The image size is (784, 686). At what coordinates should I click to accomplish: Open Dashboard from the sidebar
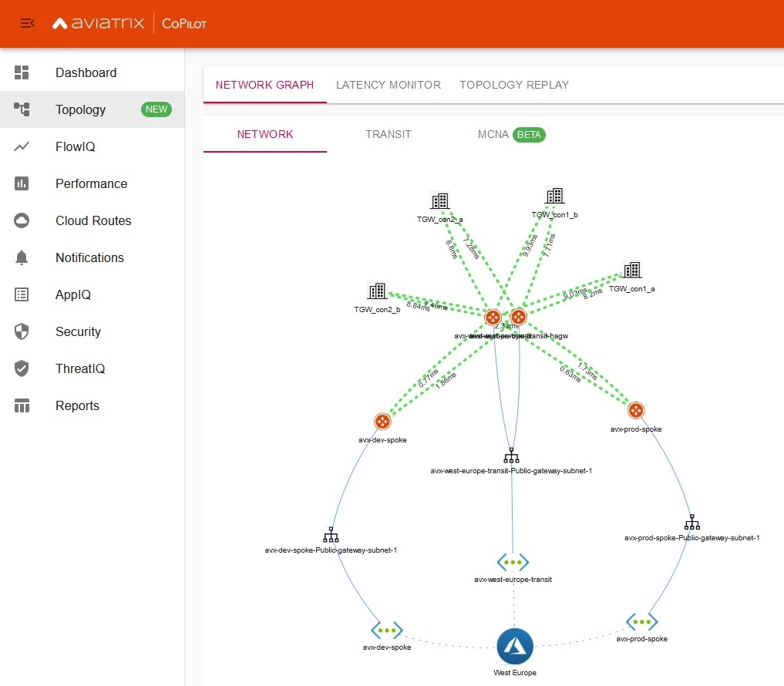point(92,72)
